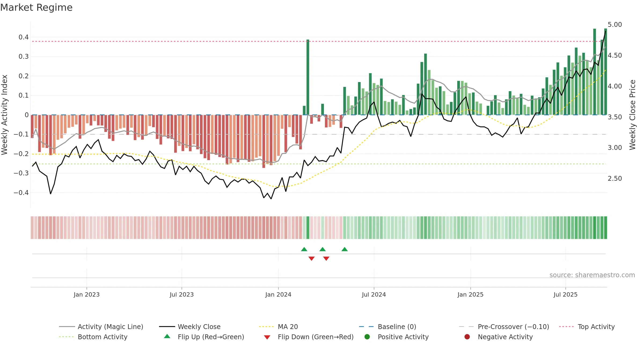This screenshot has height=362, width=644.
Task: Toggle the Flip Down (Green→Red) legend entry
Action: click(x=309, y=337)
